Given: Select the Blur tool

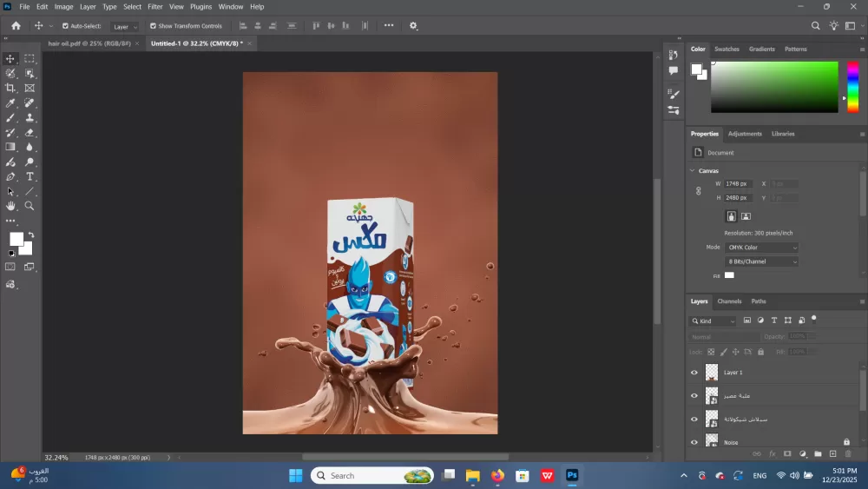Looking at the screenshot, I should point(30,147).
